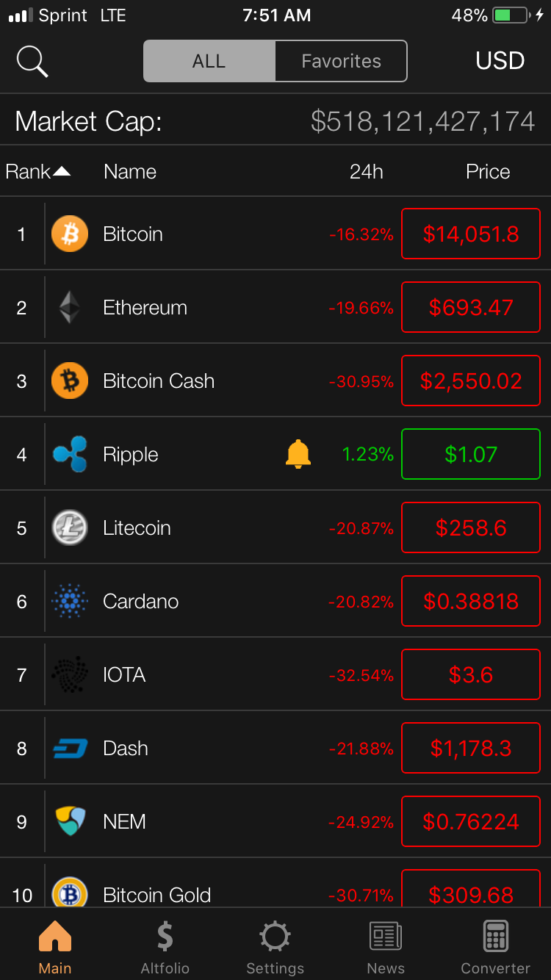Image resolution: width=551 pixels, height=980 pixels.
Task: Tap the search magnifier icon
Action: (32, 61)
